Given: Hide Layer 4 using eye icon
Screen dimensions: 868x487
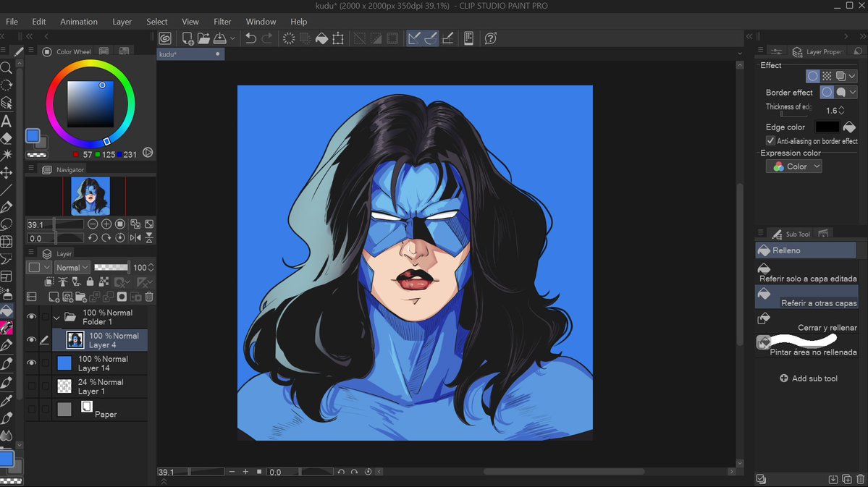Looking at the screenshot, I should 32,340.
